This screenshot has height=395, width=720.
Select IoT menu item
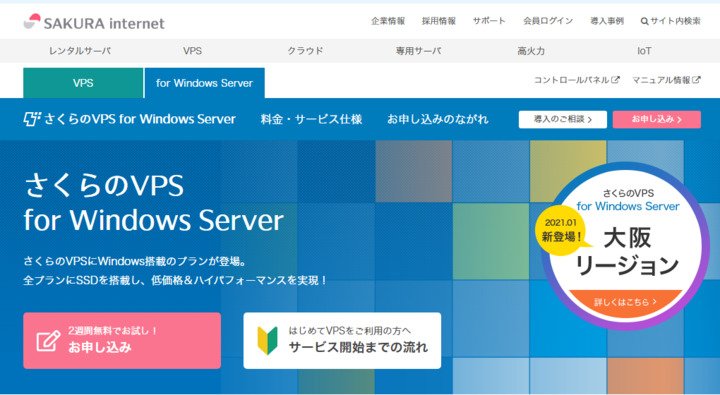click(x=644, y=51)
